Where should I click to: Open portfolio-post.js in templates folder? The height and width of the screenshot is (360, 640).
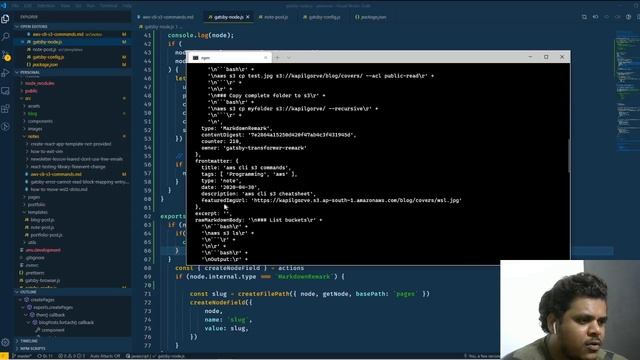coord(46,235)
